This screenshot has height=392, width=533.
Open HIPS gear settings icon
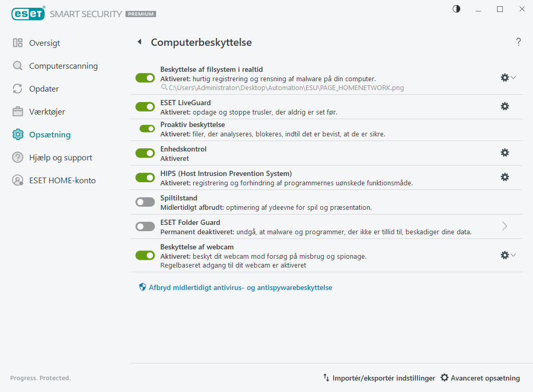coord(504,177)
